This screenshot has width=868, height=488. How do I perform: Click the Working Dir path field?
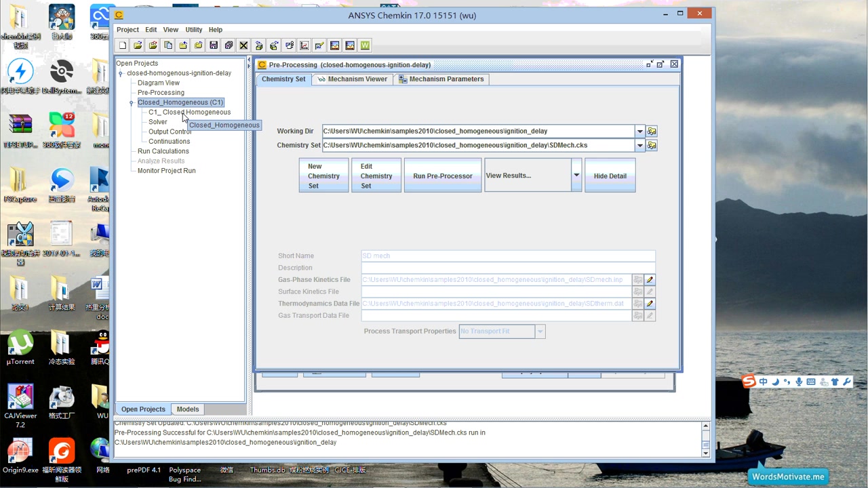pos(478,131)
